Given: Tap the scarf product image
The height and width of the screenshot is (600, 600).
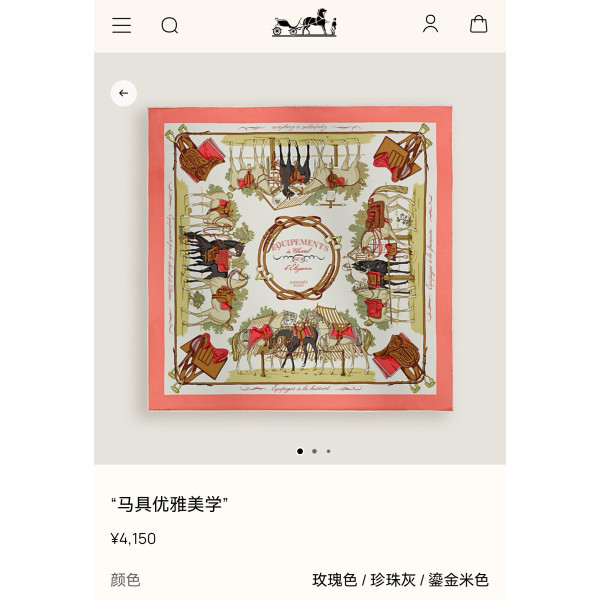Looking at the screenshot, I should tap(300, 259).
